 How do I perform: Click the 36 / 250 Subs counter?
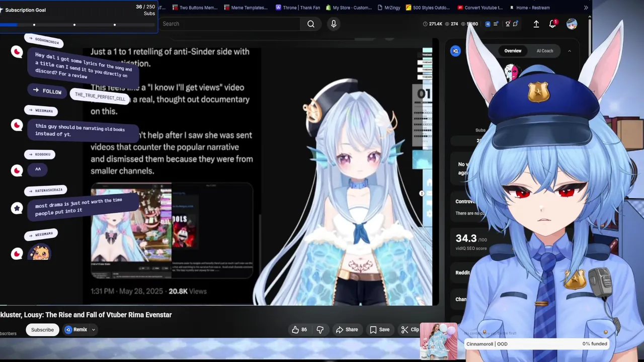click(x=145, y=10)
